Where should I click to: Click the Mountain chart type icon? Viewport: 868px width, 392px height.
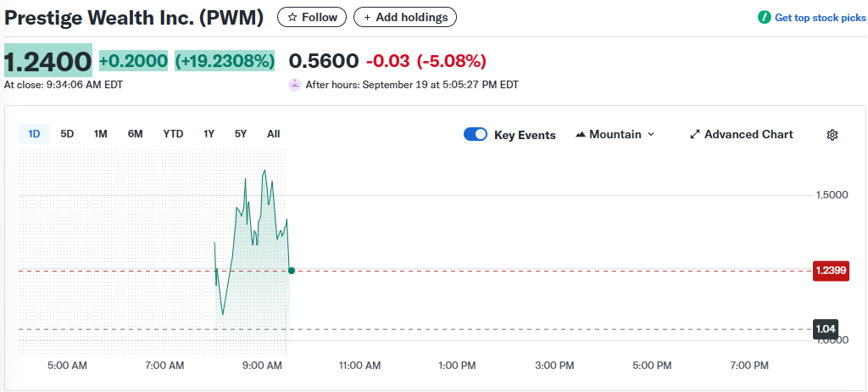581,135
